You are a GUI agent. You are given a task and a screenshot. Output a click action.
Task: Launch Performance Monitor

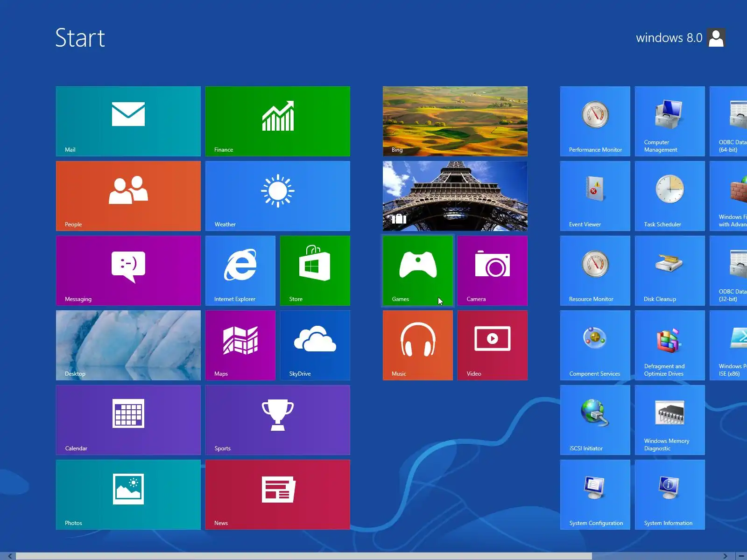(x=595, y=121)
